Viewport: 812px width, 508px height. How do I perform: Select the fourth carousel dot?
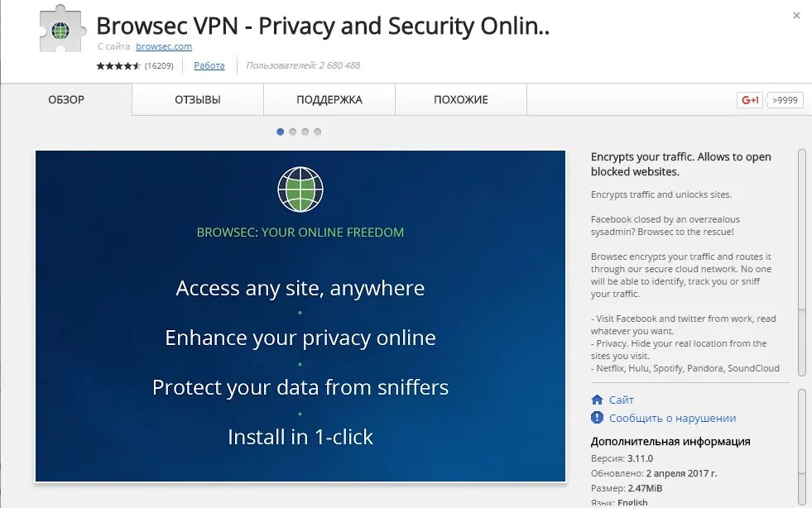318,132
